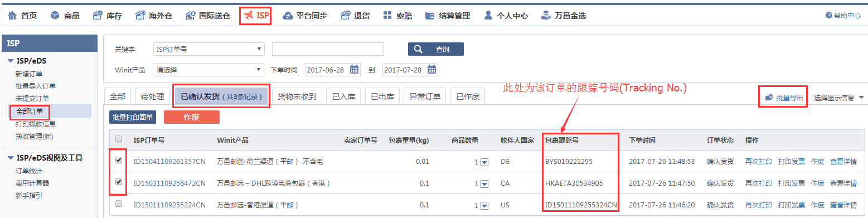Viewport: 868px width, 218px height.
Task: Click tracking number HKAETA30534905
Action: [x=574, y=183]
